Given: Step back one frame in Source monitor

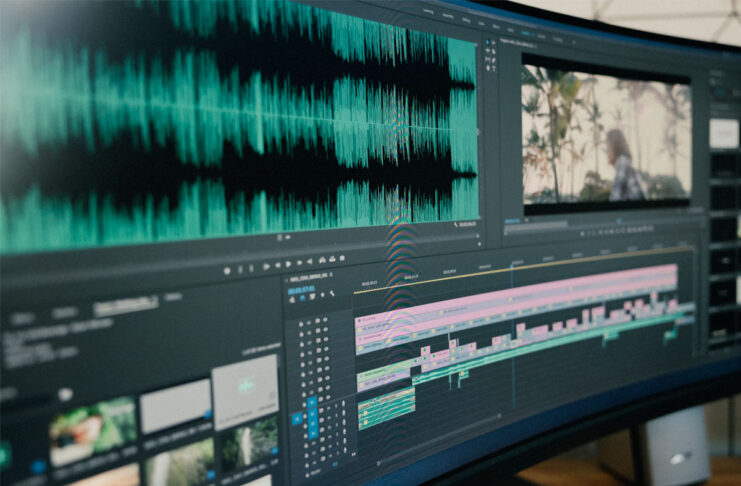Looking at the screenshot, I should (x=278, y=265).
